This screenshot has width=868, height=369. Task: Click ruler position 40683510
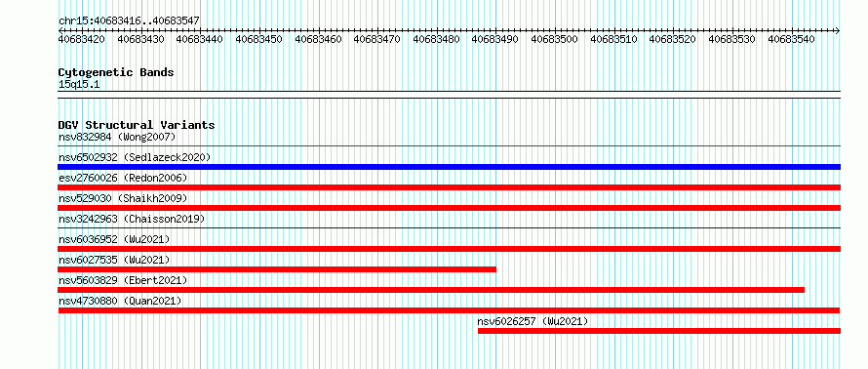pos(613,39)
